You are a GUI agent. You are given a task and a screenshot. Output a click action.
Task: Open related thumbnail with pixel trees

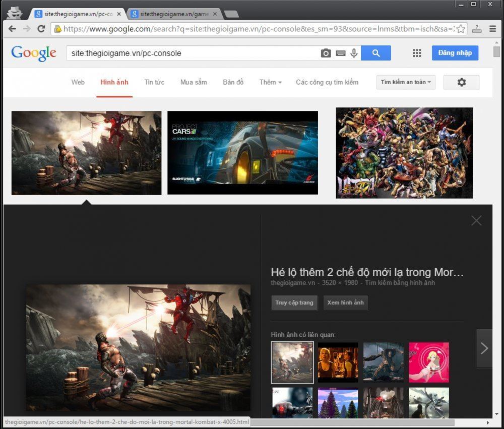[x=338, y=403]
